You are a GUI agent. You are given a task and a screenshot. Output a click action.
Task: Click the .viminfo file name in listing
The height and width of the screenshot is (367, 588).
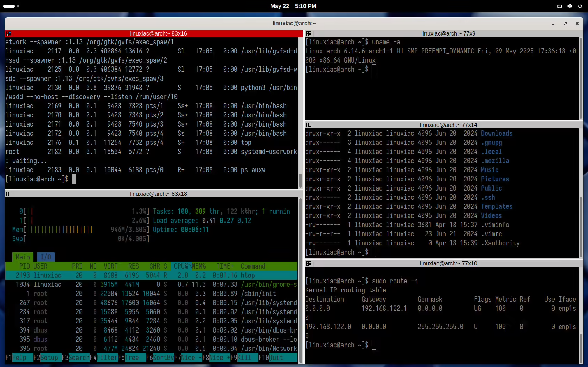tap(495, 225)
